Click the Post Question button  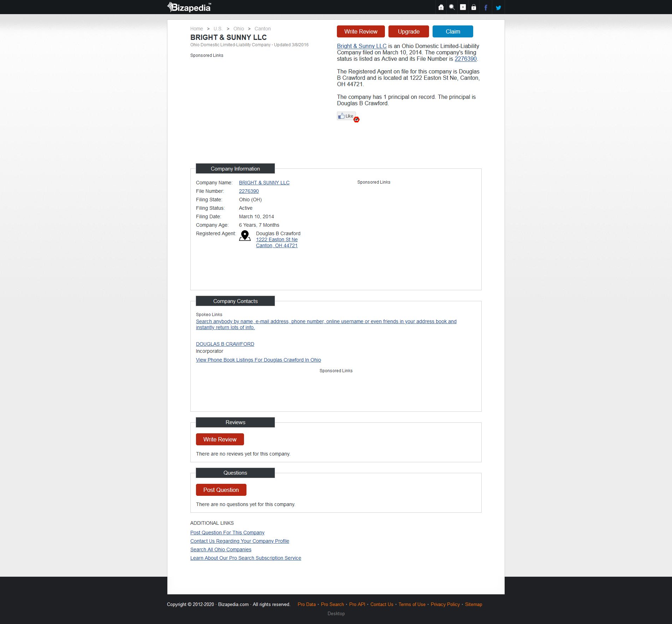coord(221,490)
